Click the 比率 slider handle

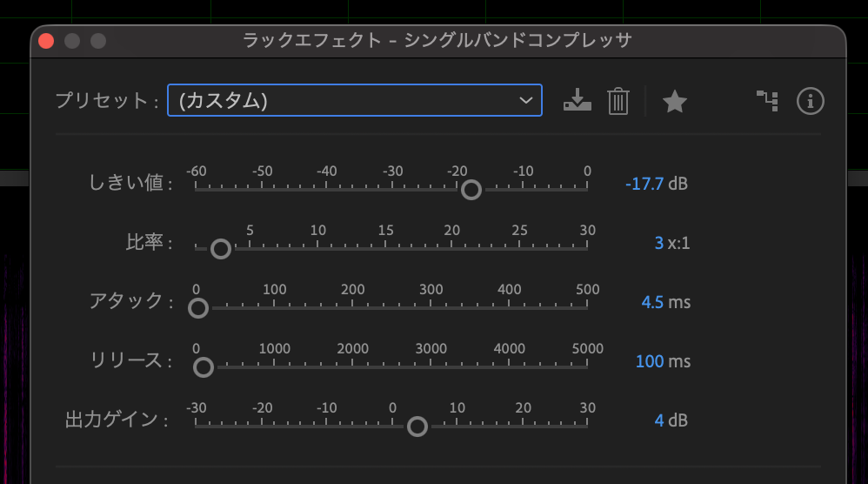[x=221, y=249]
